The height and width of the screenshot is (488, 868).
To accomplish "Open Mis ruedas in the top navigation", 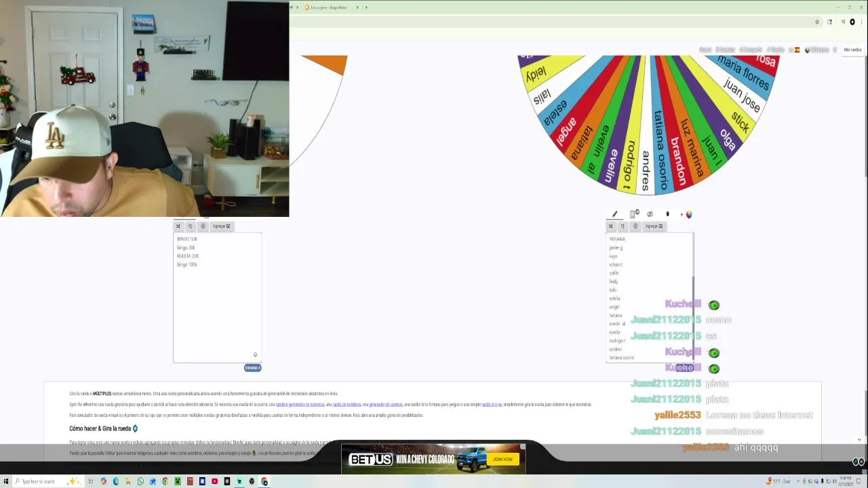I will point(852,49).
